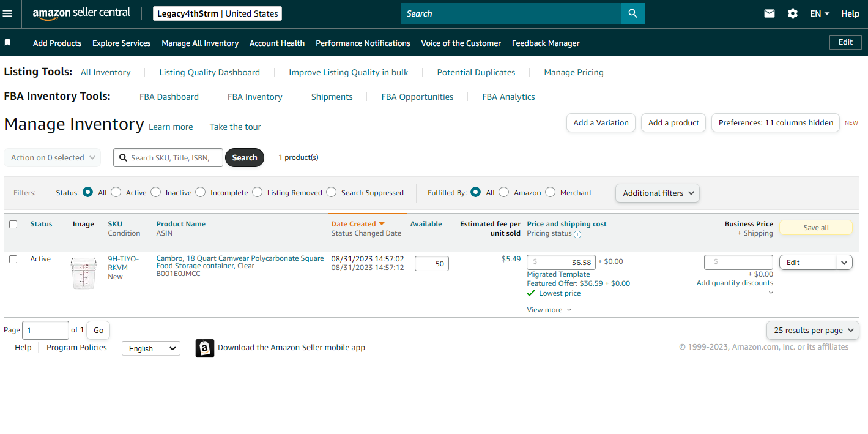
Task: Click the Cambro container product image
Action: click(84, 273)
